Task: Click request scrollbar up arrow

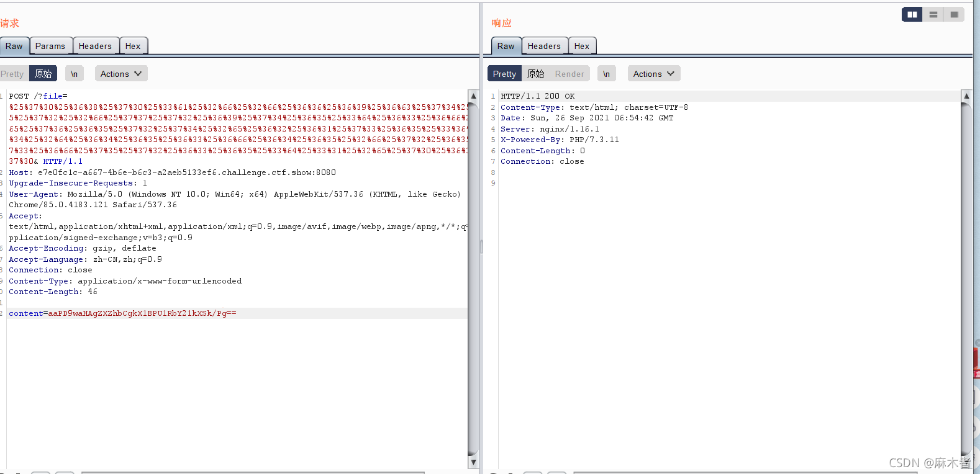Action: tap(473, 96)
